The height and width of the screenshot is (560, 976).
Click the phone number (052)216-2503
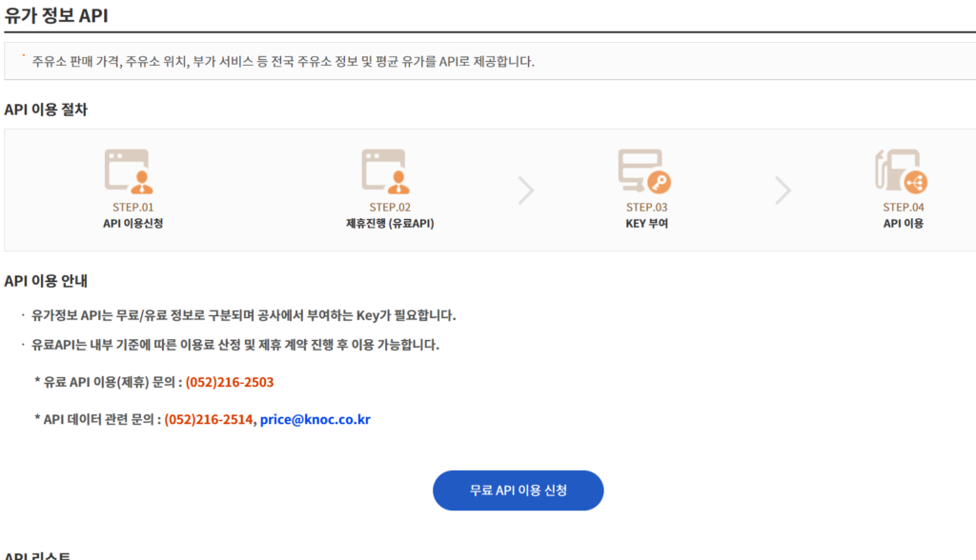click(x=229, y=382)
